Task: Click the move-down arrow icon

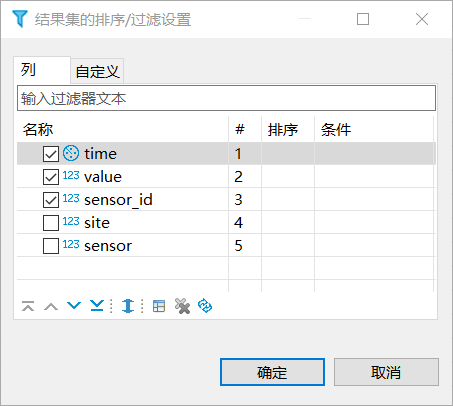Action: pos(74,305)
